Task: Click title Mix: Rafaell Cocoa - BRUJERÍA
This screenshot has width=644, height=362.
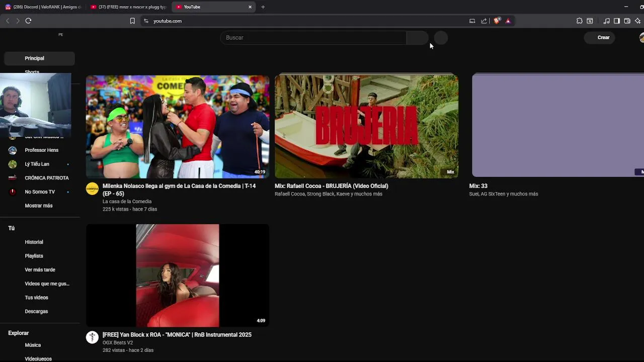Action: tap(332, 186)
